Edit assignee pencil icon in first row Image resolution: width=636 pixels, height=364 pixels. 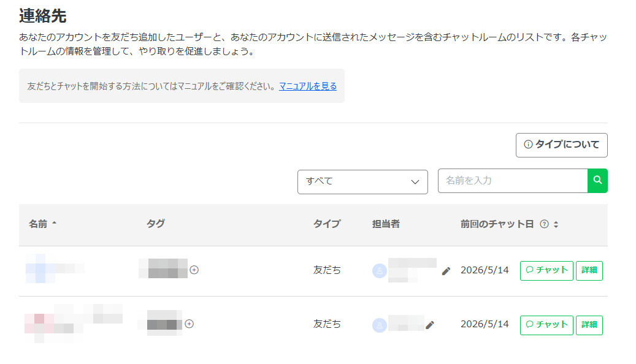tap(446, 271)
